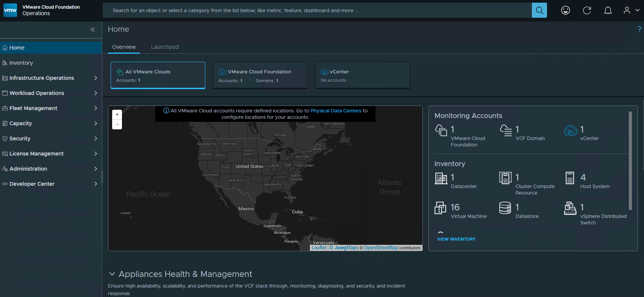
Task: Select the vCenter accounts card
Action: tap(363, 75)
